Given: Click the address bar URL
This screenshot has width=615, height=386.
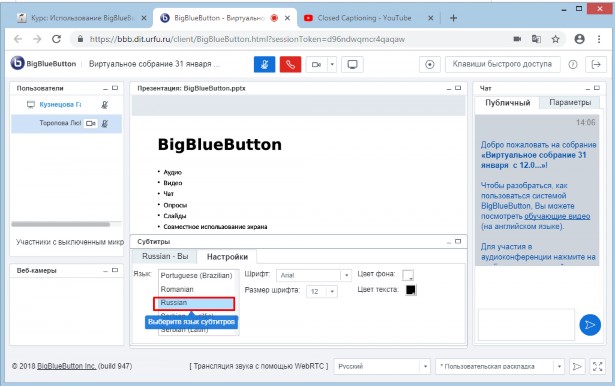Looking at the screenshot, I should pos(247,39).
